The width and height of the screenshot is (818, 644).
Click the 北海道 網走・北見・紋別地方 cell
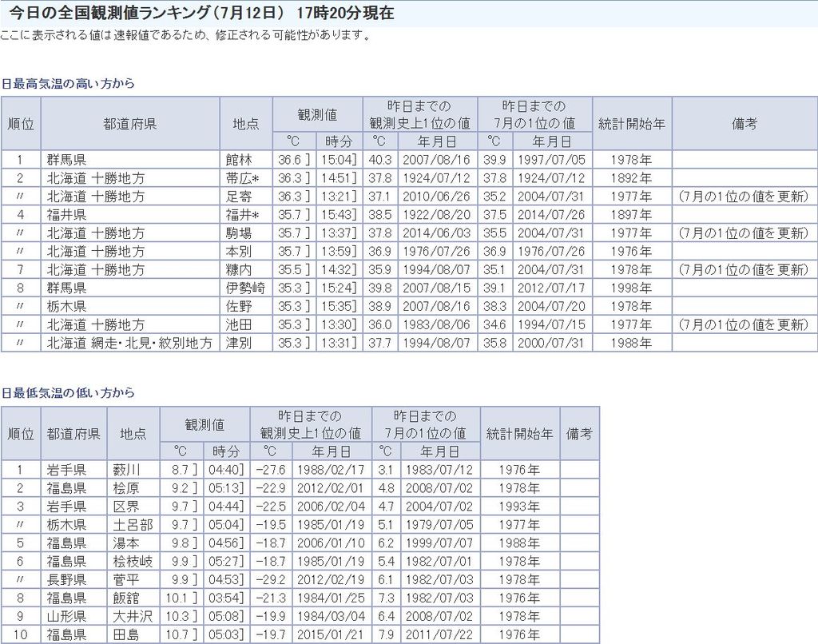tap(129, 343)
